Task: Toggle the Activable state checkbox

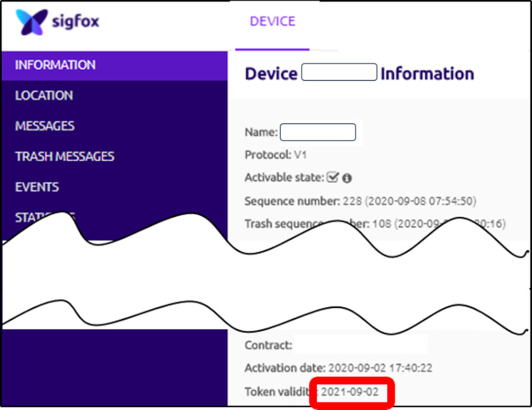Action: (332, 177)
